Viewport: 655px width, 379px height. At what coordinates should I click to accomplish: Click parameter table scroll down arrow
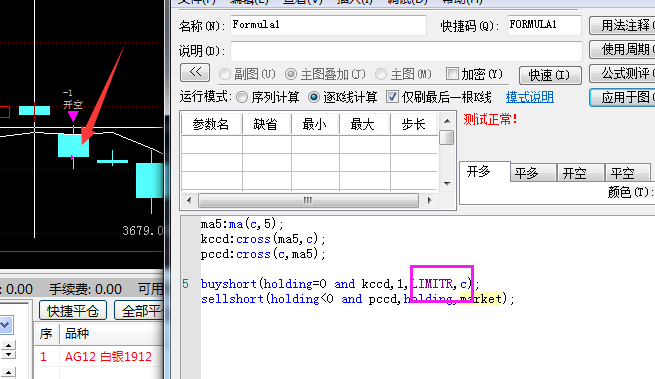[x=447, y=183]
